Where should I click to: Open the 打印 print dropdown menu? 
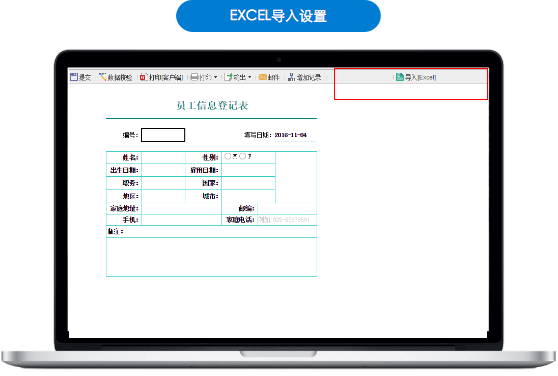204,77
